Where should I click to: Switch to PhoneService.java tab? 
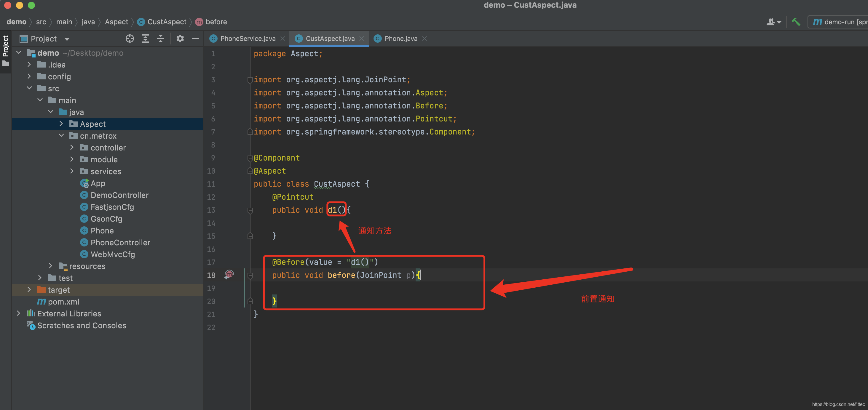pos(248,39)
